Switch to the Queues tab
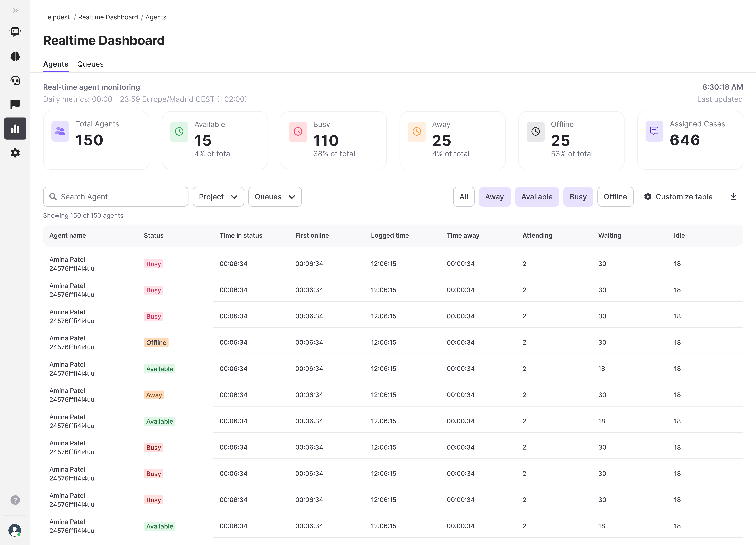 [90, 64]
